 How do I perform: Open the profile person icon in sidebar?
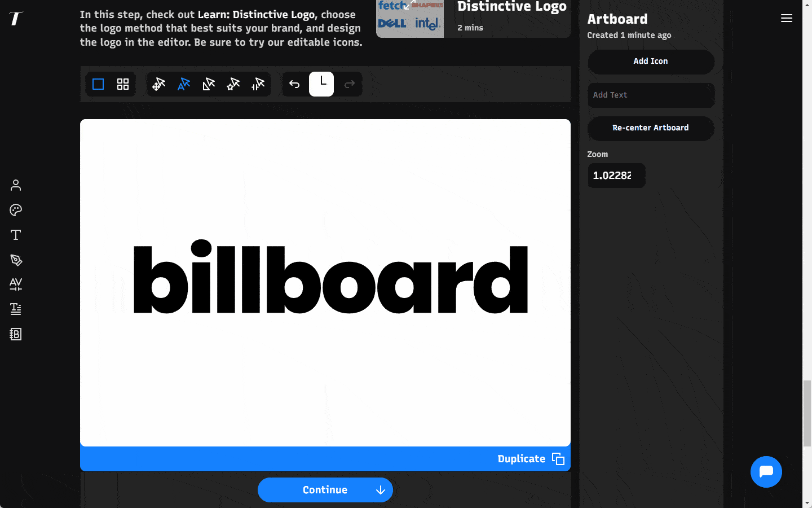16,185
